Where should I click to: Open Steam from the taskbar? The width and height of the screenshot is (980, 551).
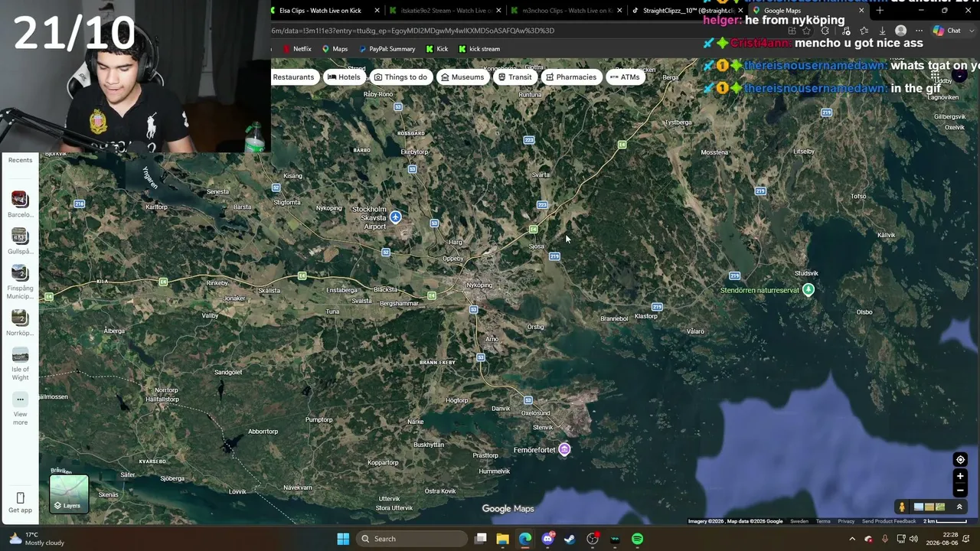click(x=570, y=539)
